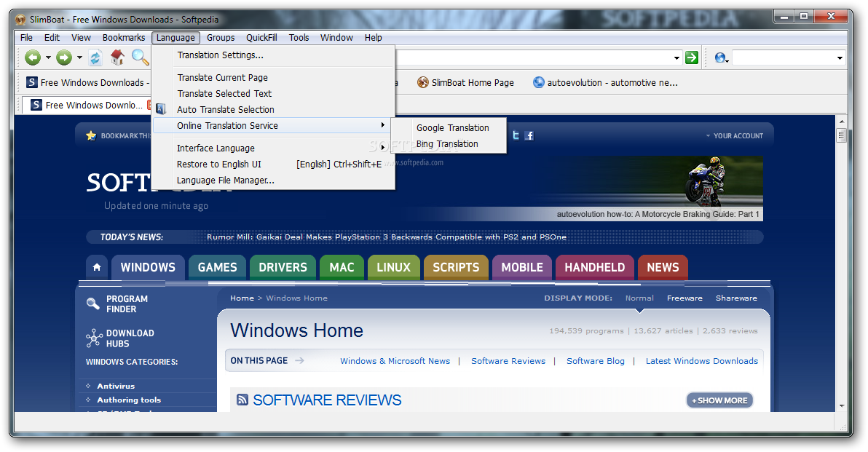Open the File menu
This screenshot has width=868, height=452.
(x=26, y=38)
